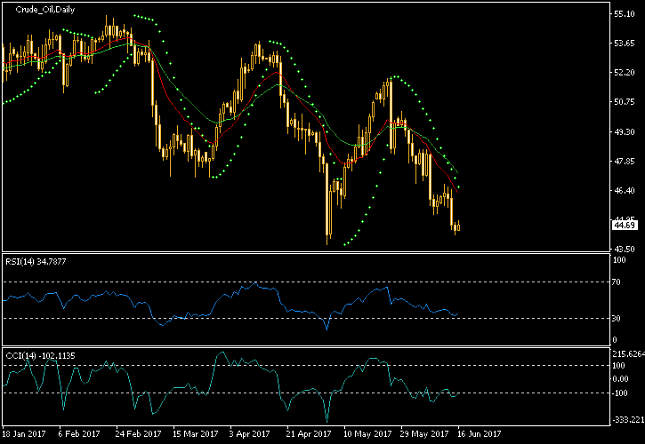The width and height of the screenshot is (645, 444).
Task: Click the 18 Jan 2017 date label
Action: 24,434
